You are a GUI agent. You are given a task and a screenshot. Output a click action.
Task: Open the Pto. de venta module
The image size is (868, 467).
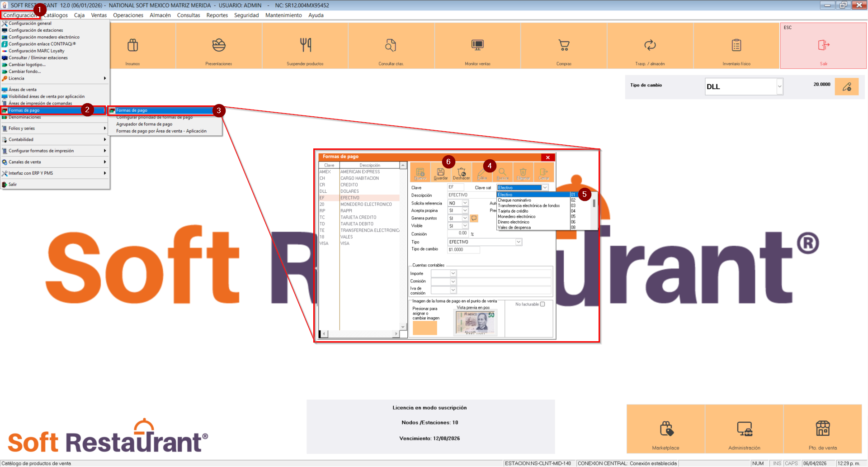[x=823, y=429]
